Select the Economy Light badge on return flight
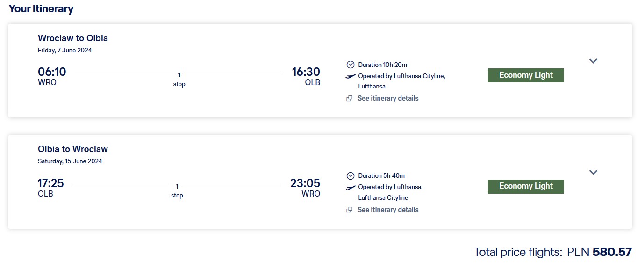Image resolution: width=644 pixels, height=270 pixels. [x=526, y=186]
